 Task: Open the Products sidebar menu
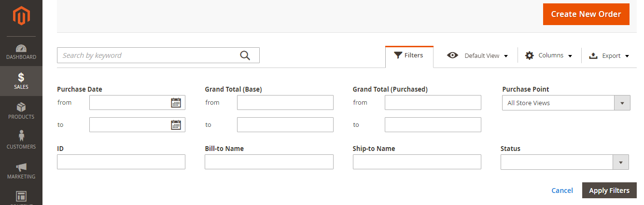point(21,111)
